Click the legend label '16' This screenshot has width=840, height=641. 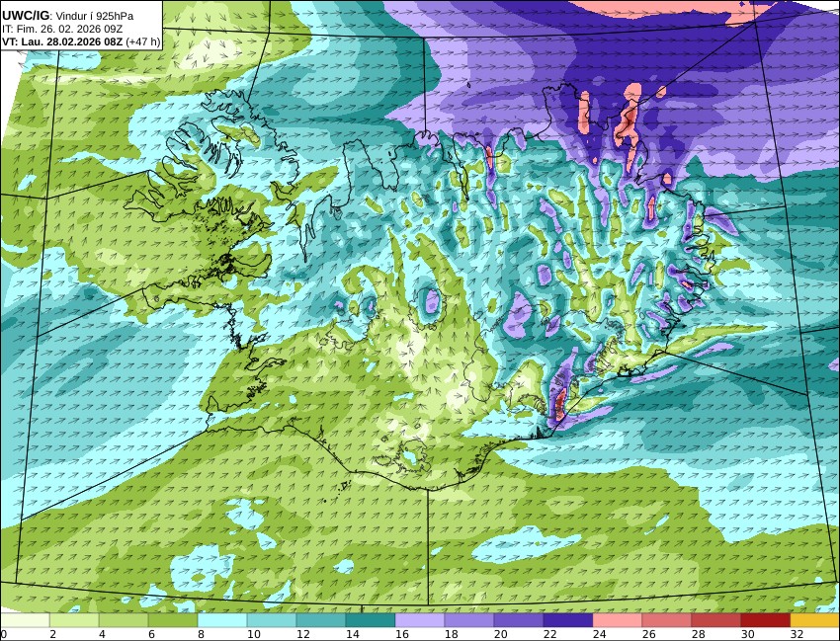click(402, 634)
